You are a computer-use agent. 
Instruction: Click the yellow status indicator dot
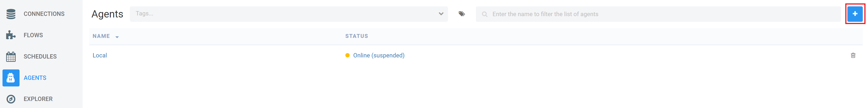(347, 56)
